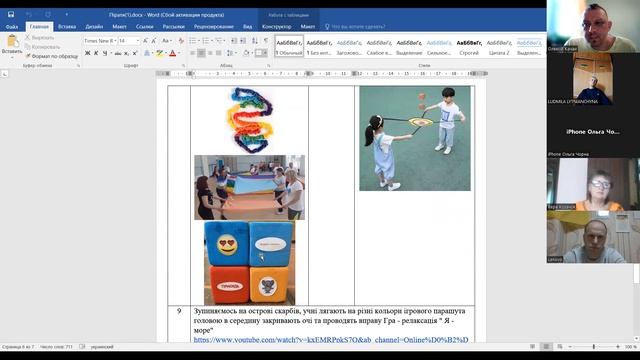Toggle subscript x₂ formatting

[x=127, y=53]
